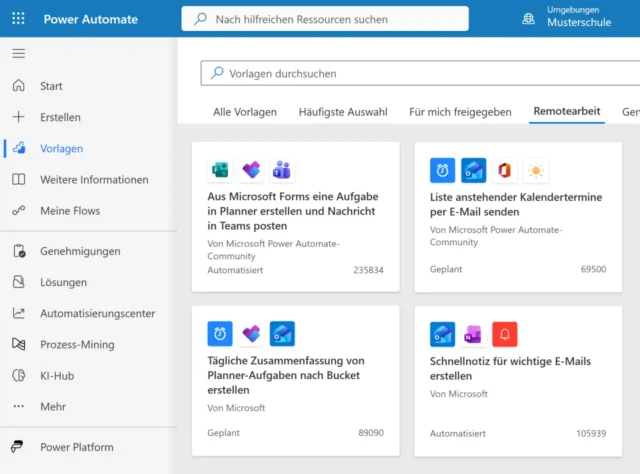640x474 pixels.
Task: Click the Office icon in Kalendertermine card
Action: click(505, 170)
